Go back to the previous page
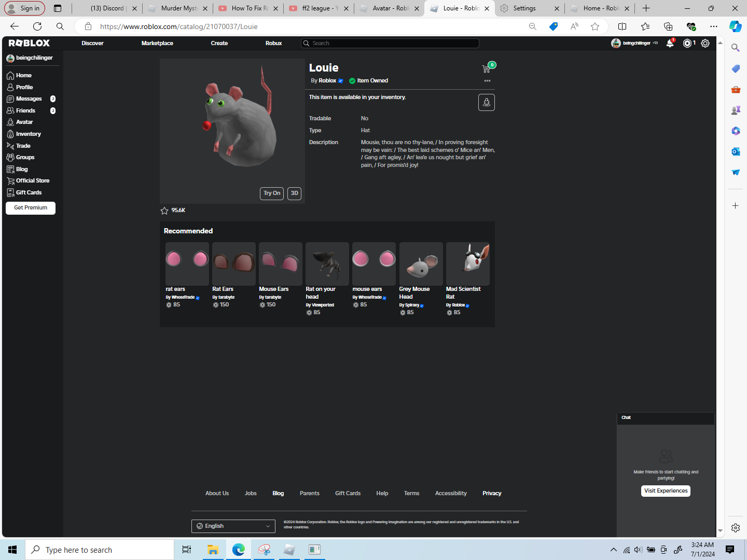 pos(15,26)
